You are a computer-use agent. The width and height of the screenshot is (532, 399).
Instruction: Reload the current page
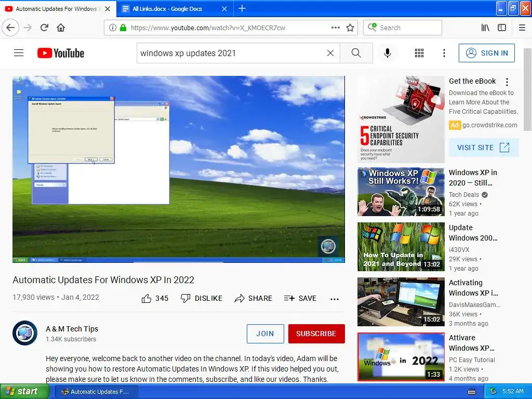tap(44, 28)
